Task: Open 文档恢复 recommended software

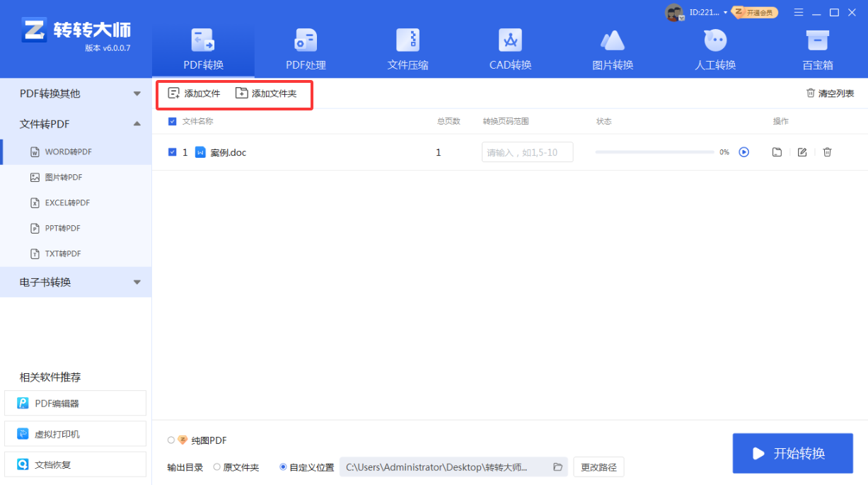Action: pyautogui.click(x=75, y=464)
